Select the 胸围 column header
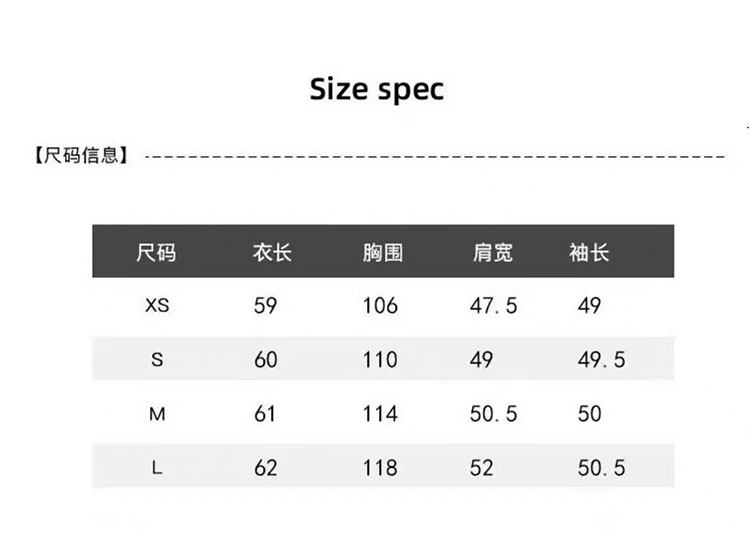This screenshot has width=750, height=555. coord(382,252)
